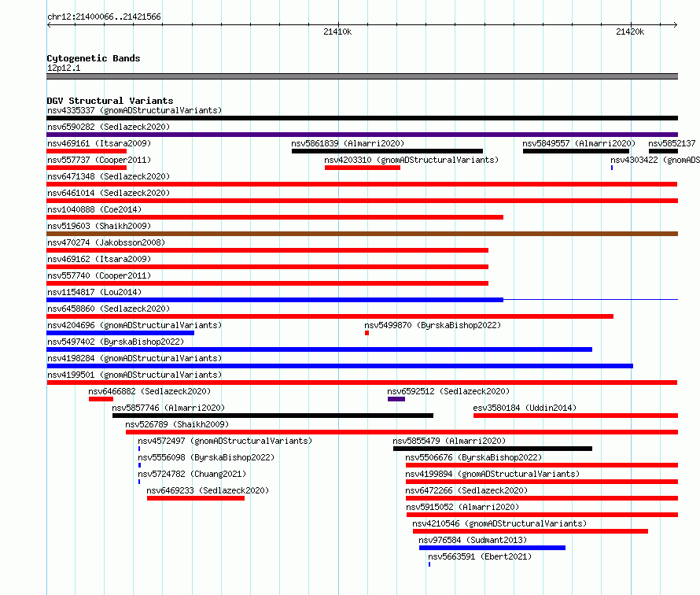Click the nsv6466882 (Sedlazeck2020) label
The width and height of the screenshot is (700, 595).
149,391
